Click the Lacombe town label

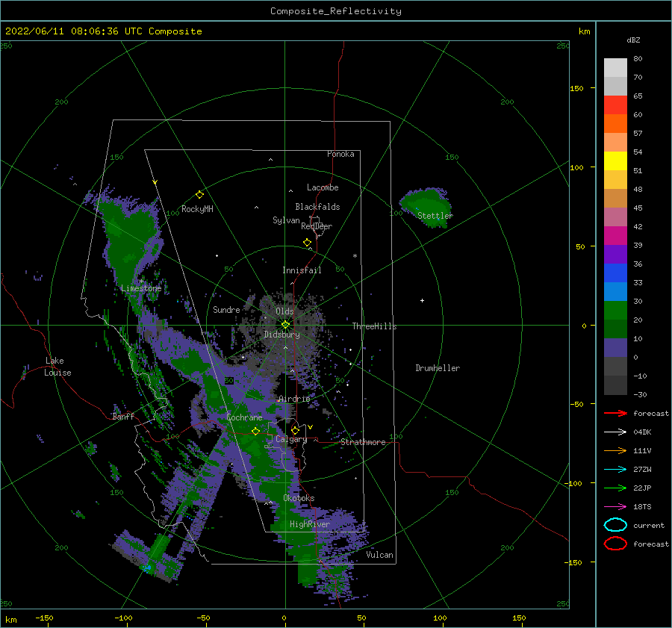pyautogui.click(x=323, y=187)
